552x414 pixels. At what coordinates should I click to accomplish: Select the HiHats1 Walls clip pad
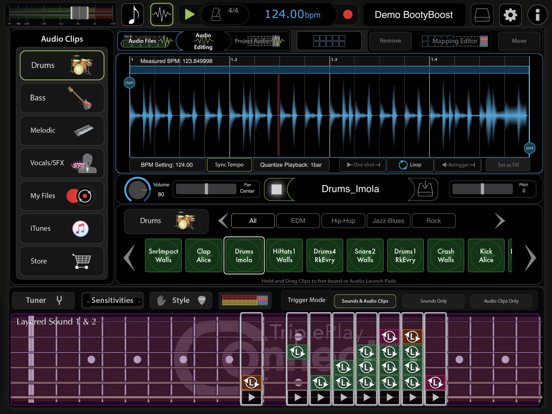(284, 256)
